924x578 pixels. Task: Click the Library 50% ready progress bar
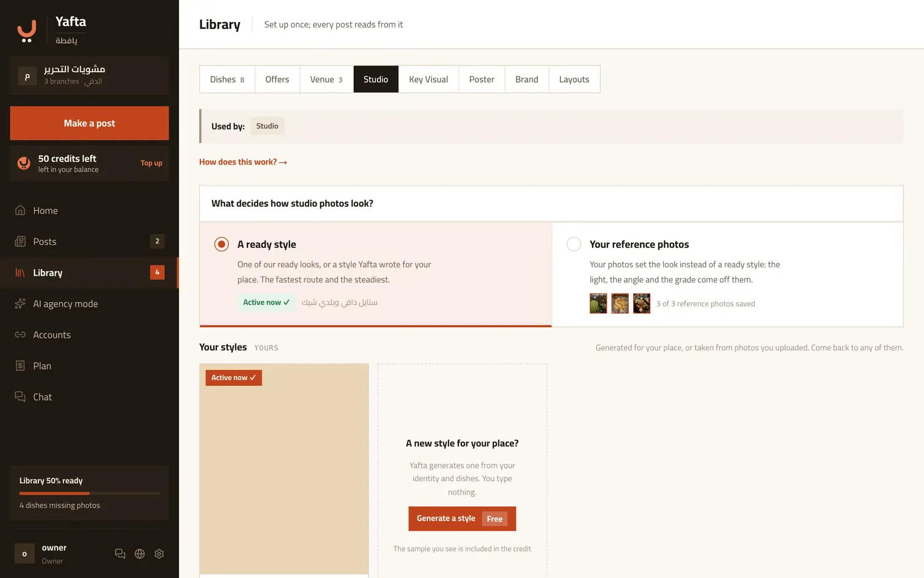(x=89, y=493)
